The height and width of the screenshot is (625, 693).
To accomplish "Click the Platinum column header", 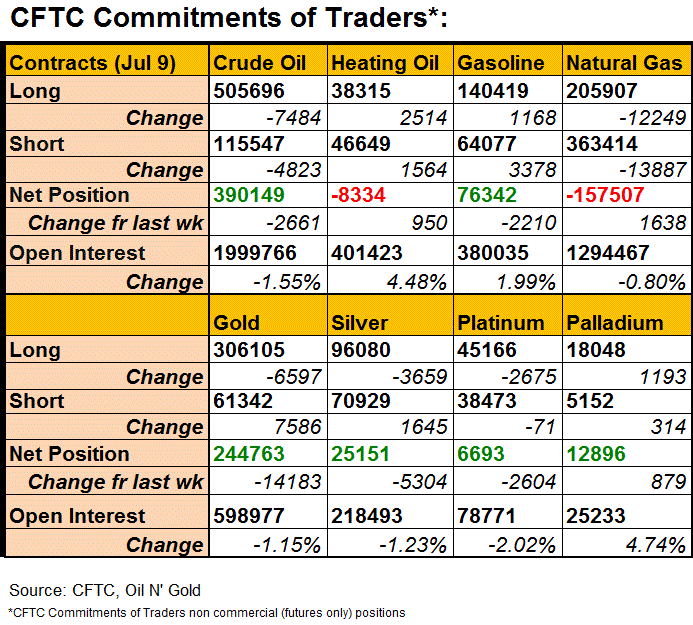I will click(x=501, y=322).
